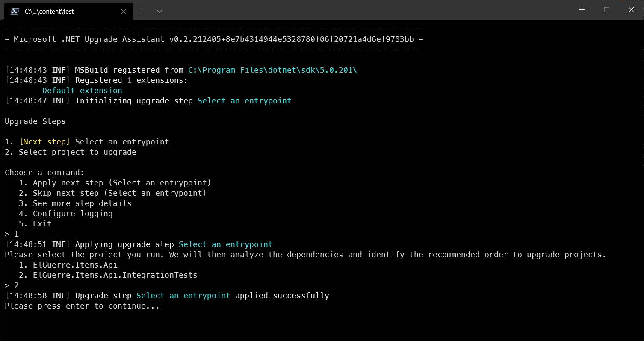The image size is (644, 341).
Task: Click the PowerShell icon on the tab
Action: 15,11
